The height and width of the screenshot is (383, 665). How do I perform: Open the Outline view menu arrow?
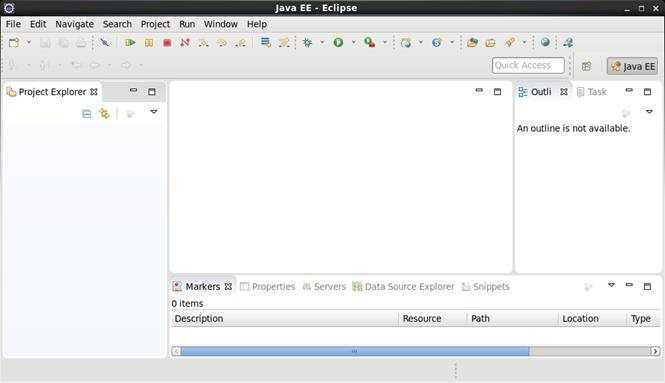649,112
